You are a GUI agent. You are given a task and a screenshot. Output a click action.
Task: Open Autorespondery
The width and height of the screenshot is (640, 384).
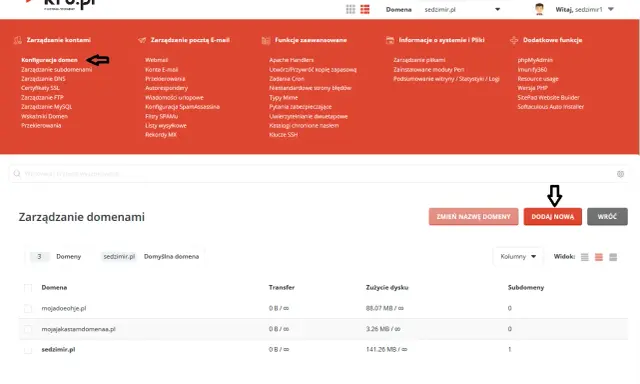(x=167, y=88)
